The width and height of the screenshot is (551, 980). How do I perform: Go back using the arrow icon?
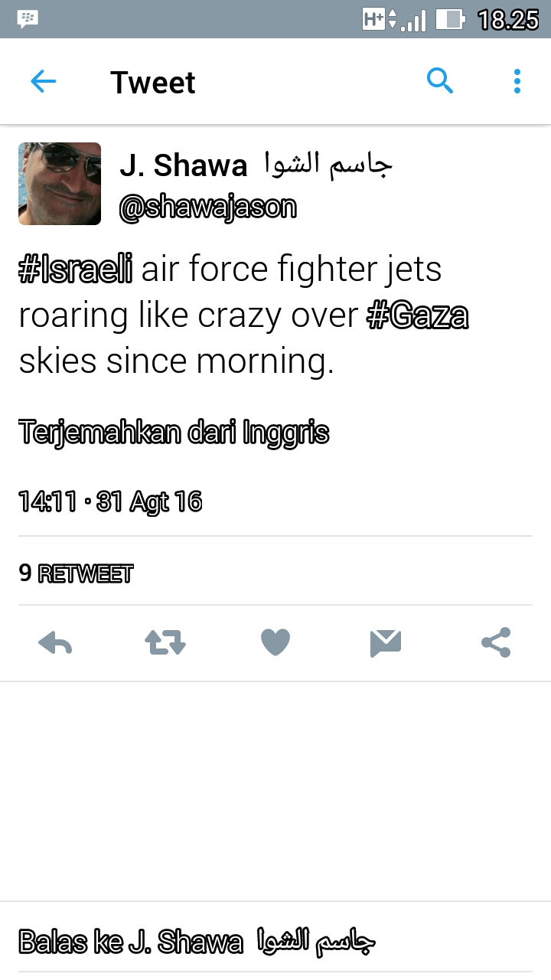pyautogui.click(x=43, y=82)
